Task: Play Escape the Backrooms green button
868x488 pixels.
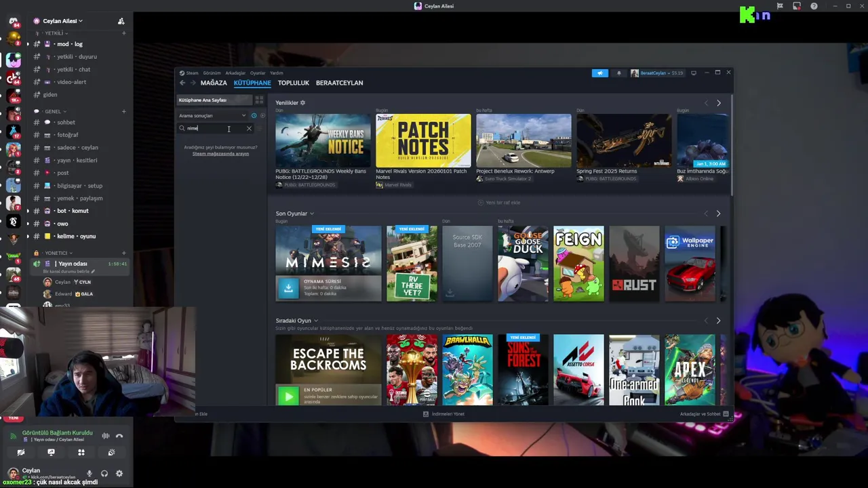Action: (x=288, y=396)
